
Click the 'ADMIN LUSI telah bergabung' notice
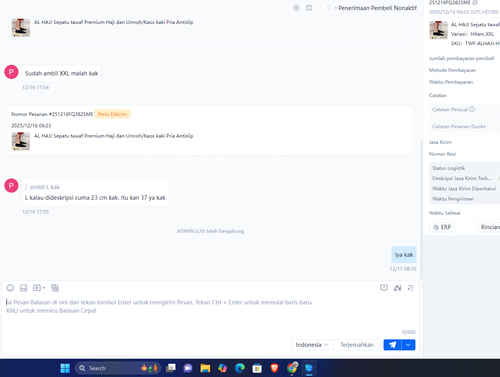click(210, 231)
